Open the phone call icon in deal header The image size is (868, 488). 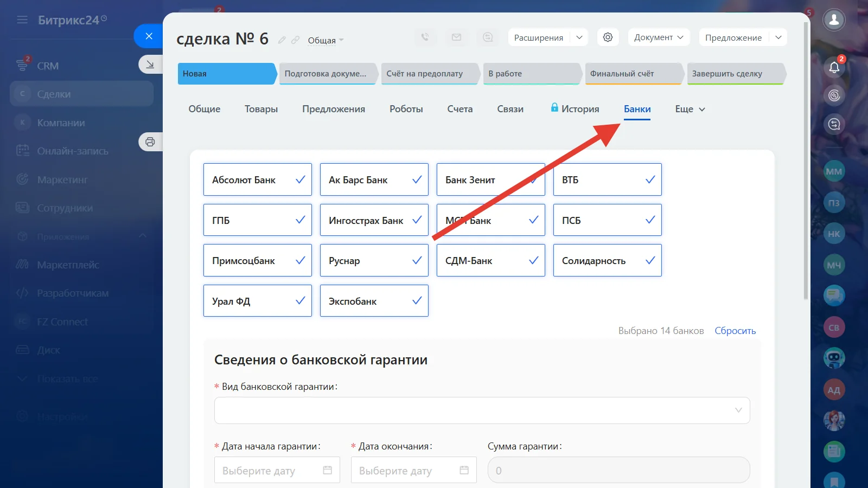[x=425, y=37]
